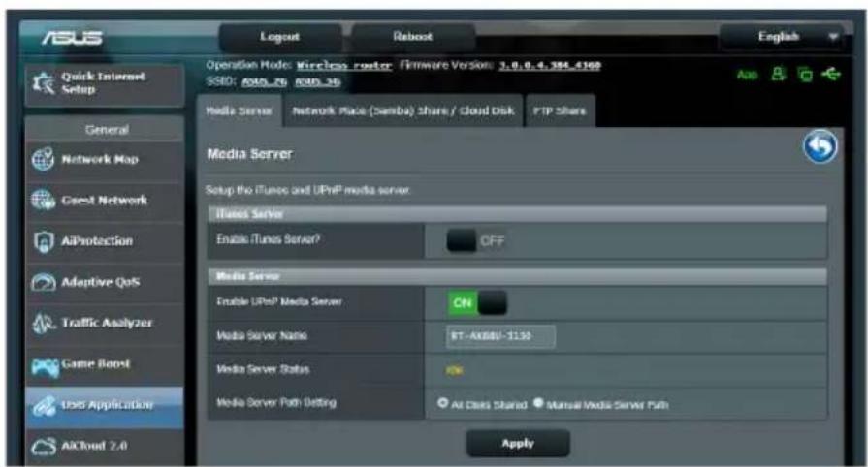Click the first SSID link

point(264,82)
